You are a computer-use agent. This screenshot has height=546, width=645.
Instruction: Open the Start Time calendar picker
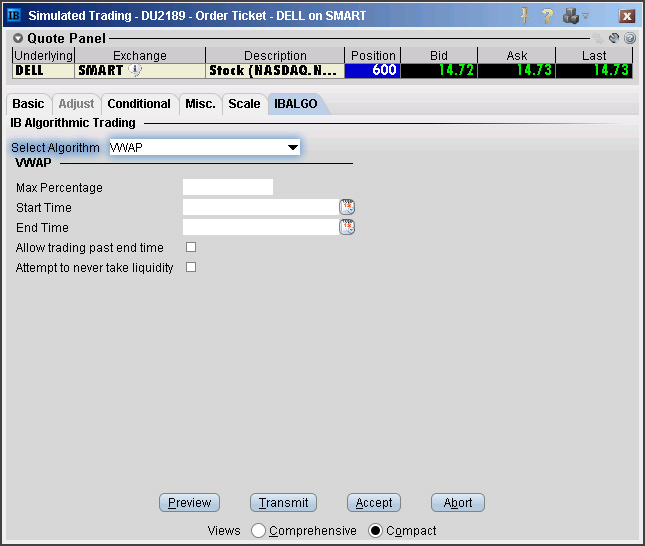tap(347, 207)
